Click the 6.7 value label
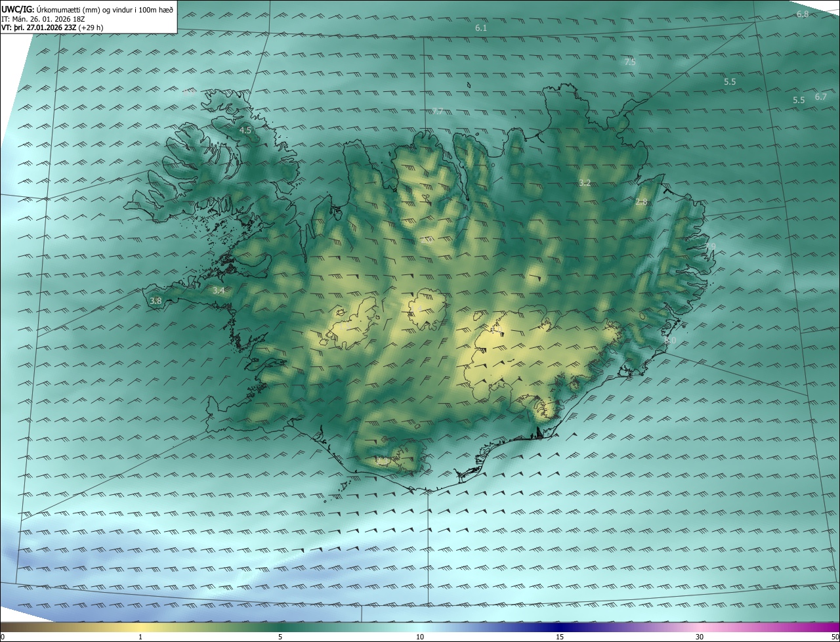Viewport: 840px width, 642px height. tap(821, 97)
